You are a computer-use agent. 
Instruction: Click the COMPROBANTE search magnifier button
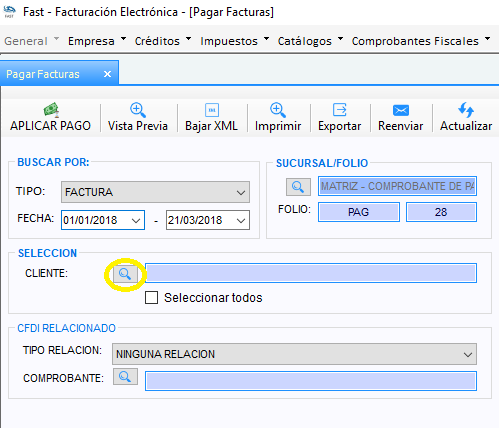125,377
